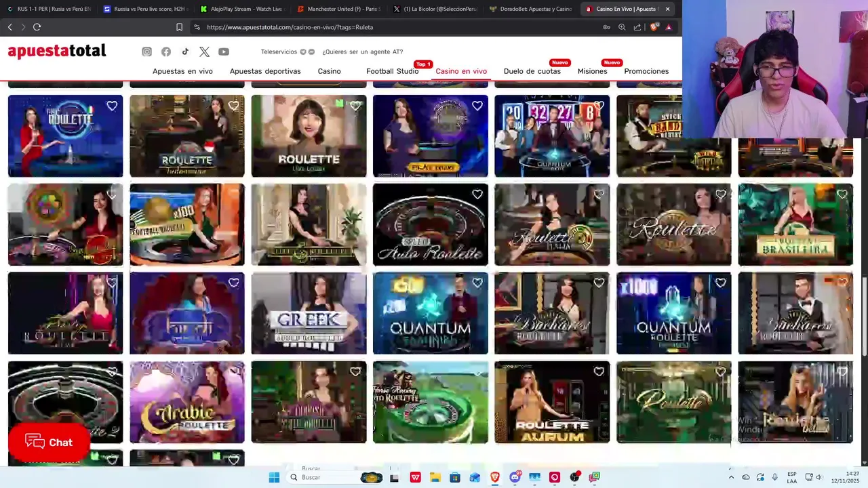Click the zoom magnifier icon in address bar
This screenshot has height=488, width=868.
tap(622, 27)
